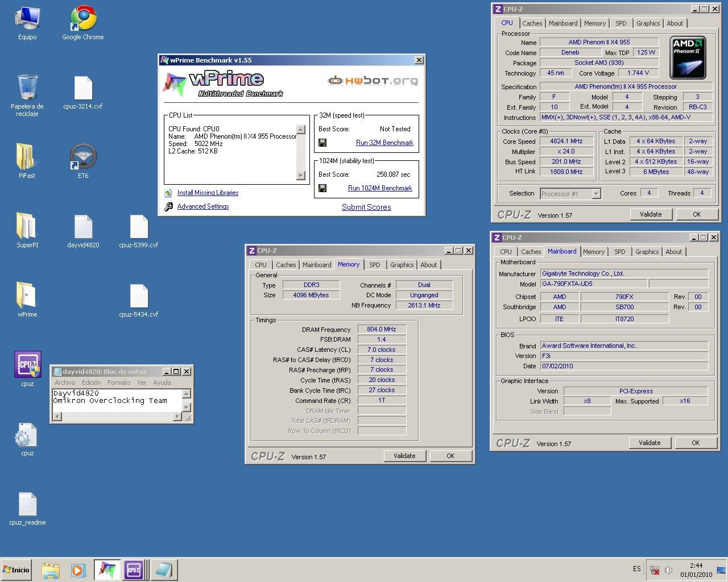Open Formato menu in Notepad
The image size is (728, 582).
tap(119, 383)
